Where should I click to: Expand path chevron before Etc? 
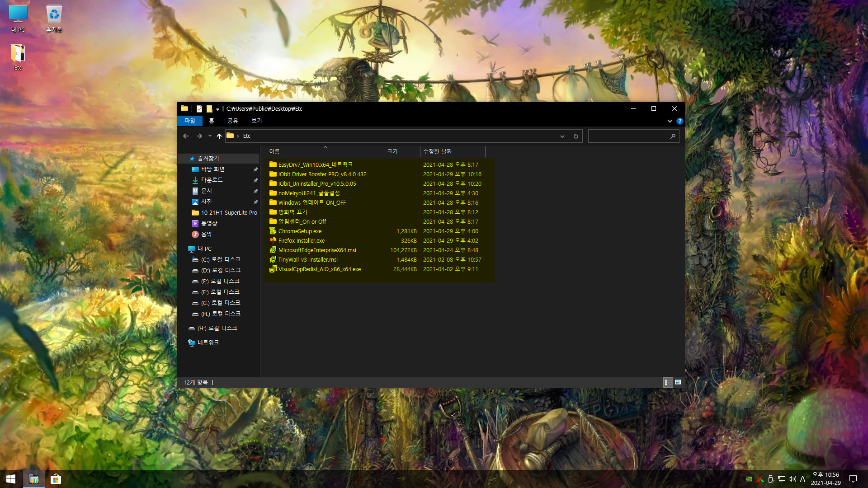pos(238,136)
